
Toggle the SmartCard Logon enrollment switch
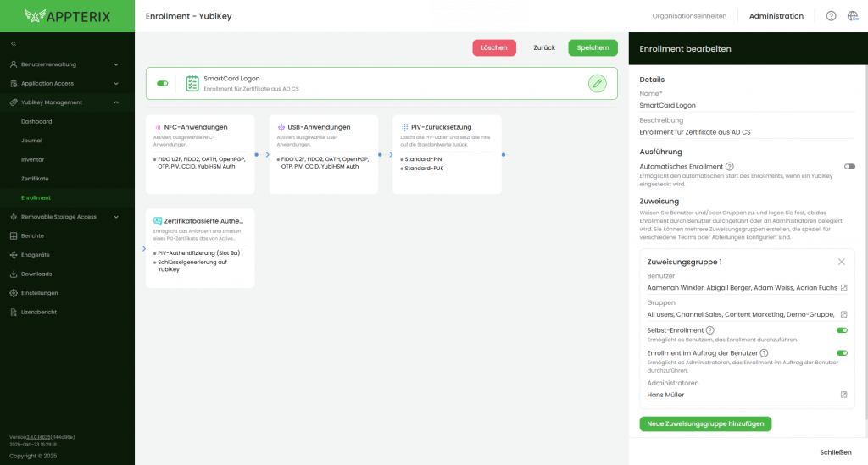coord(163,83)
